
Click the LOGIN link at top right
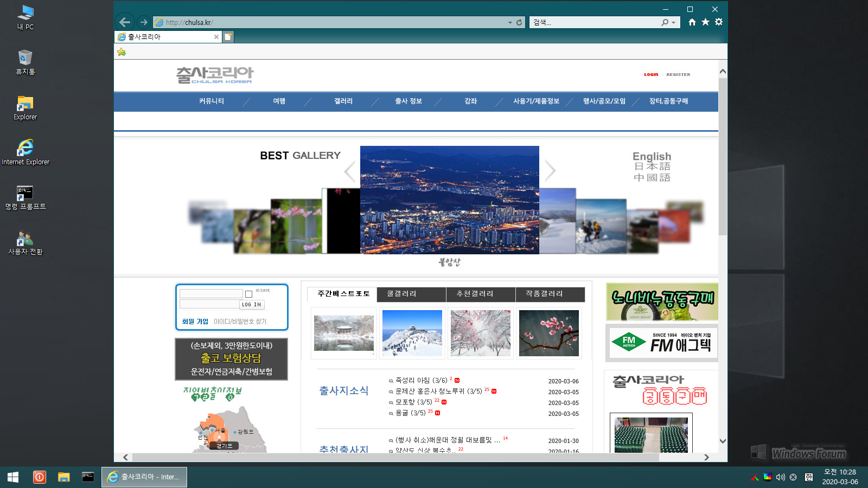pyautogui.click(x=651, y=75)
